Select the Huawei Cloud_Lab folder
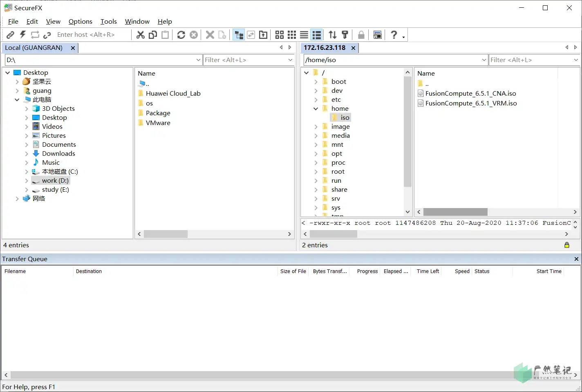582x392 pixels. 173,94
